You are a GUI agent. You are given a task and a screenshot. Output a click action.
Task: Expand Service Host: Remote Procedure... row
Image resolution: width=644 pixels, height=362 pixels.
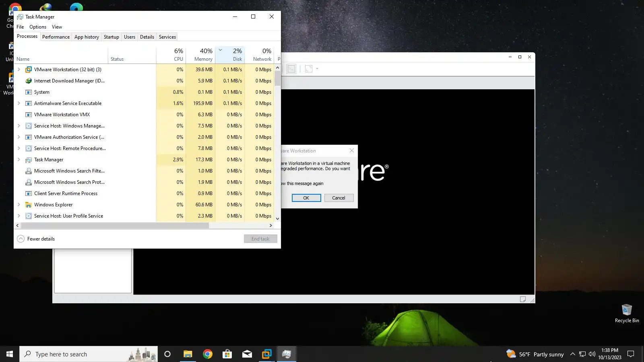click(x=19, y=148)
